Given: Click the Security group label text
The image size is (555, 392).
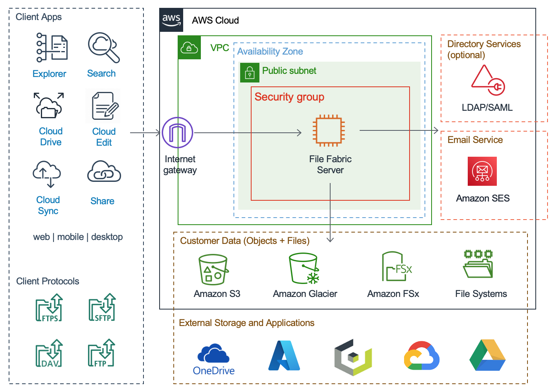Looking at the screenshot, I should [x=289, y=97].
